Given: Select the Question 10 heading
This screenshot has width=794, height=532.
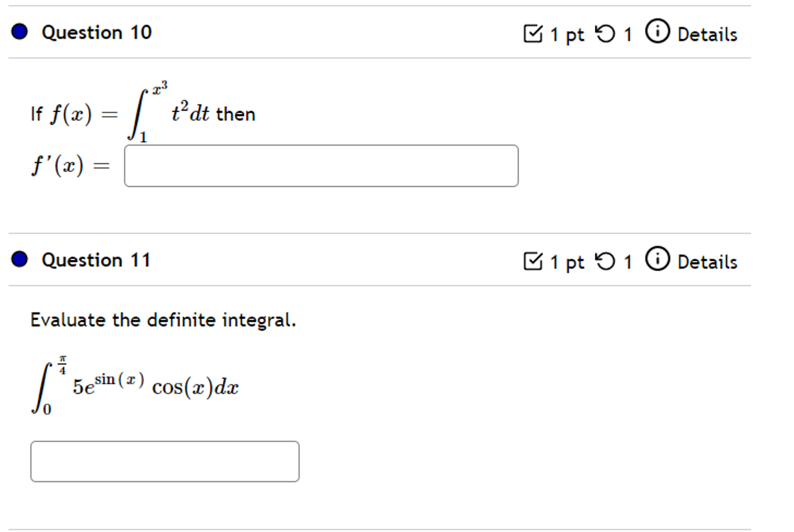Looking at the screenshot, I should 96,32.
